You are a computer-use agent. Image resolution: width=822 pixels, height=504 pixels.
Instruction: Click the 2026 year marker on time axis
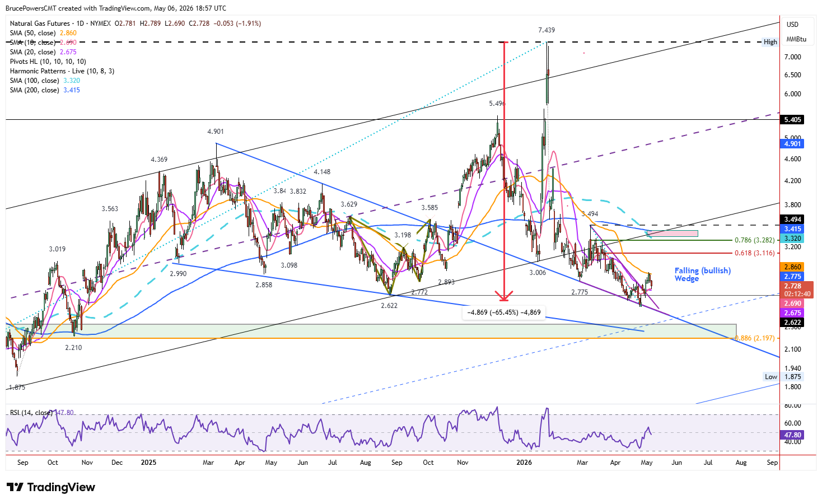pos(524,463)
